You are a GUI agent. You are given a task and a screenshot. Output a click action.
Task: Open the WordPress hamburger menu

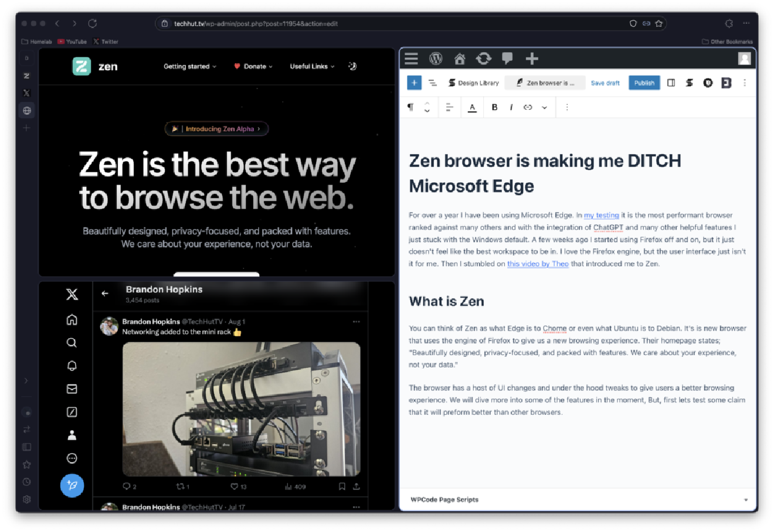pyautogui.click(x=411, y=59)
